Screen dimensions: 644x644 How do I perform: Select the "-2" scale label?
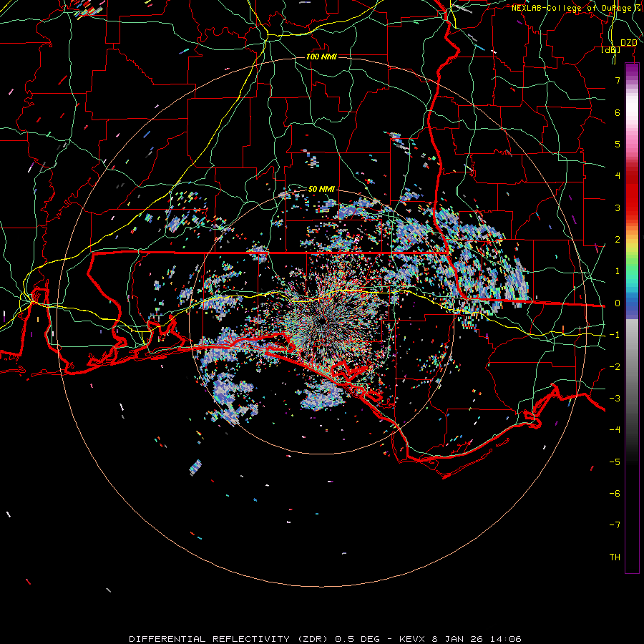point(615,367)
